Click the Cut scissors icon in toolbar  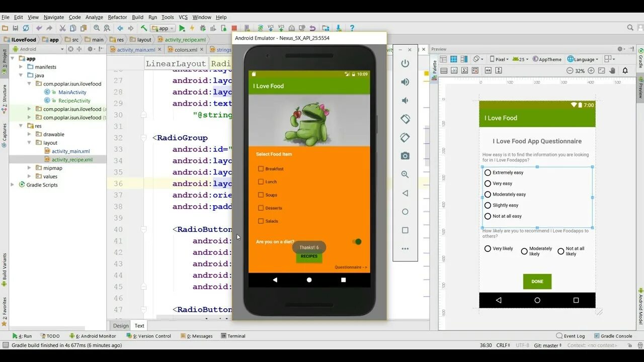click(x=62, y=28)
